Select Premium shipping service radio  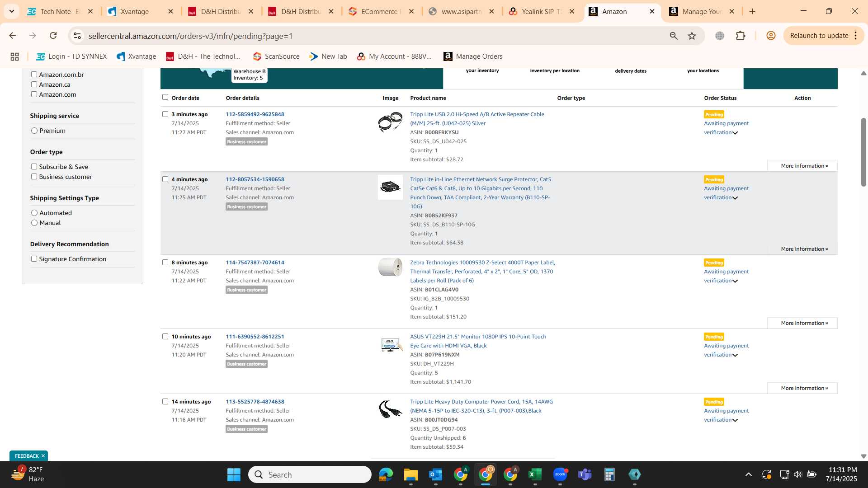pos(34,131)
